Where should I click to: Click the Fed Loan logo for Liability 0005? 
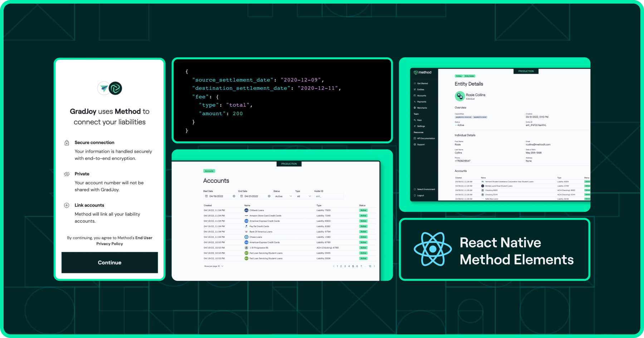point(246,253)
